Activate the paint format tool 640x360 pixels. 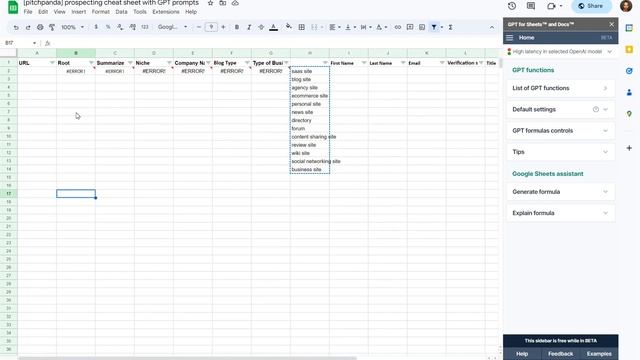[52, 27]
